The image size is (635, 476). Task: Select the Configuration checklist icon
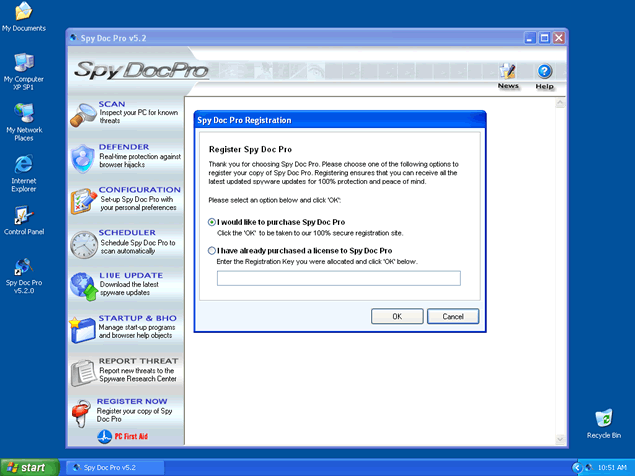[82, 201]
